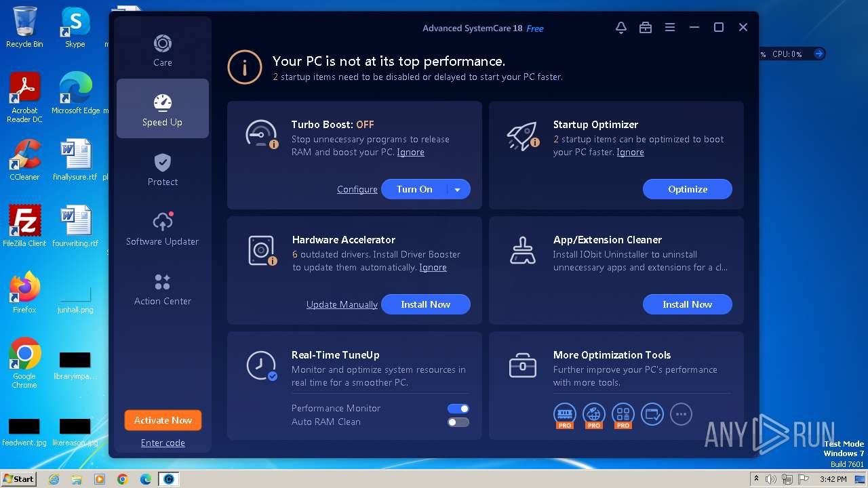The image size is (868, 488).
Task: Open Turbo Boost Configure link
Action: (357, 189)
